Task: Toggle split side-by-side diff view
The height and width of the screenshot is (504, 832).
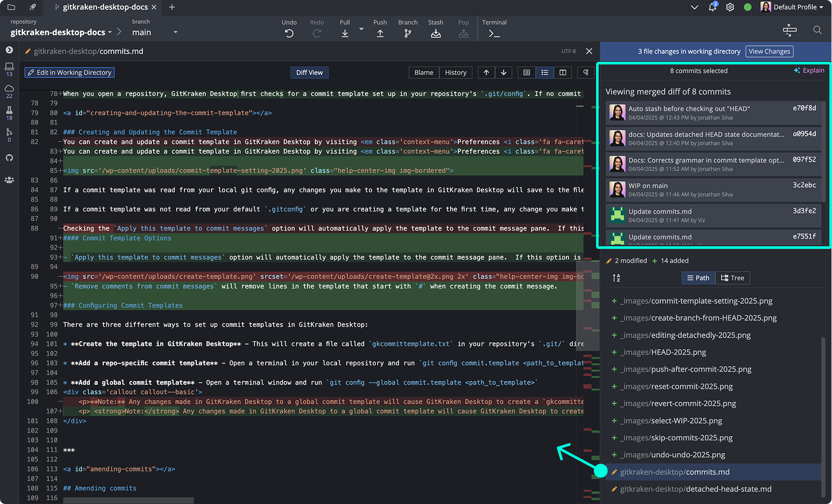Action: tap(562, 73)
